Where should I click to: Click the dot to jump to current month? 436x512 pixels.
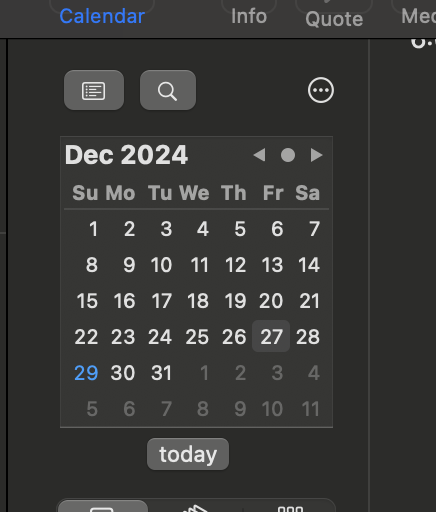(288, 155)
